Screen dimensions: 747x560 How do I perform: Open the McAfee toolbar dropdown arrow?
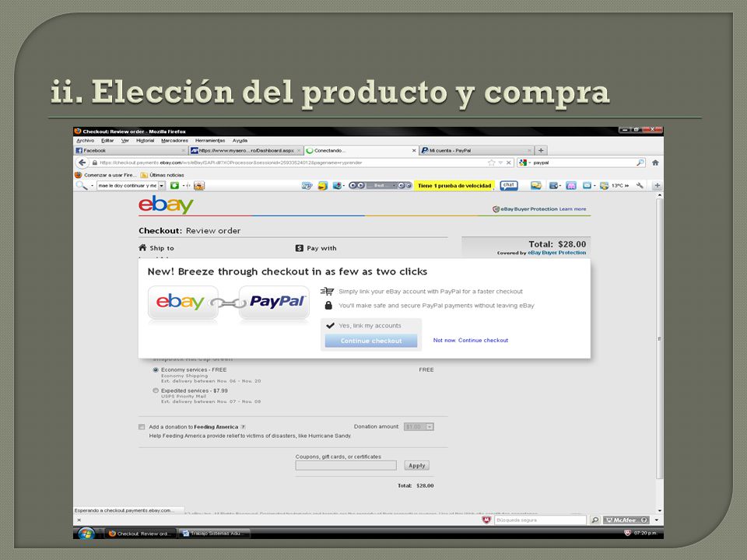[x=657, y=520]
